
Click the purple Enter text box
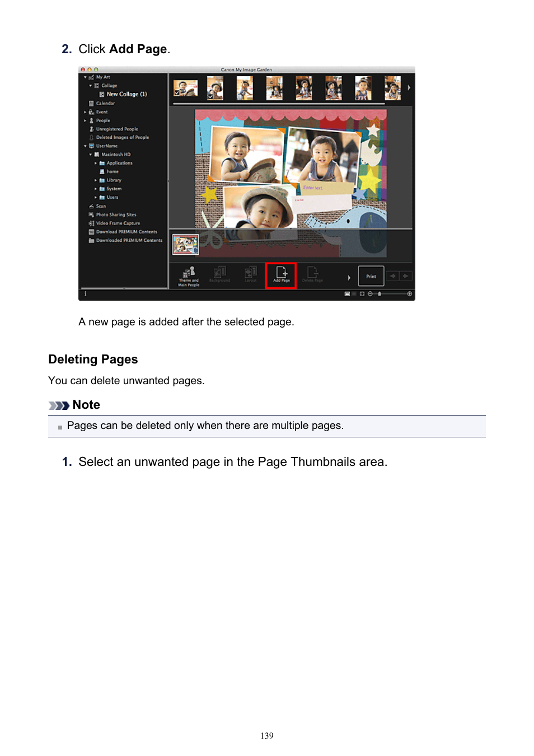point(328,189)
